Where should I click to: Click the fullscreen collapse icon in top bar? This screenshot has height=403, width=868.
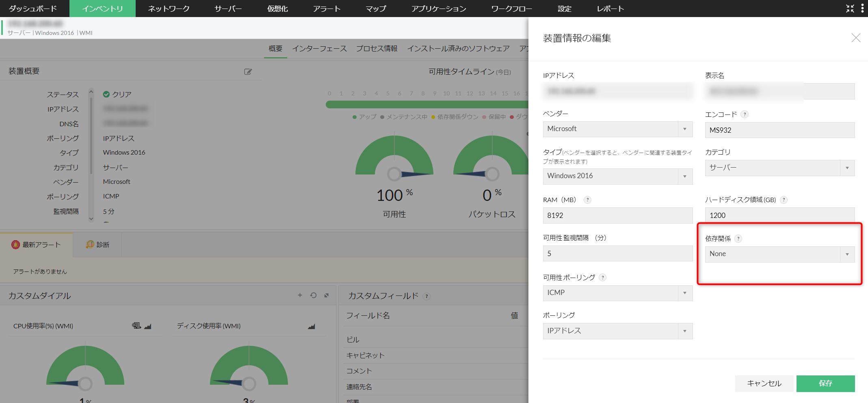[x=850, y=9]
